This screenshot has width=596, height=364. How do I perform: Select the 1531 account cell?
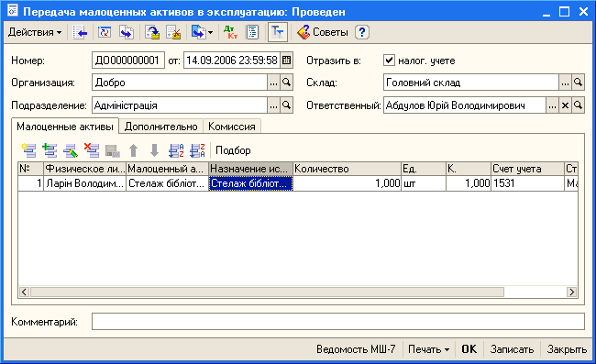527,183
